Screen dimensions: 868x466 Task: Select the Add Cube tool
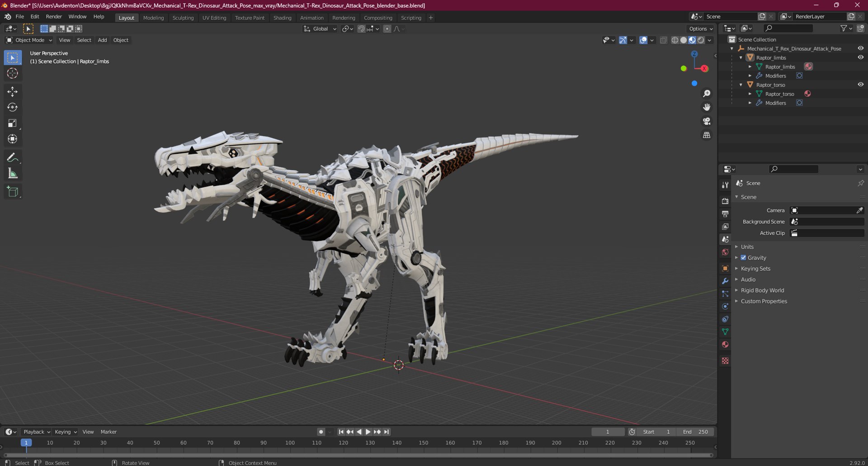tap(12, 191)
